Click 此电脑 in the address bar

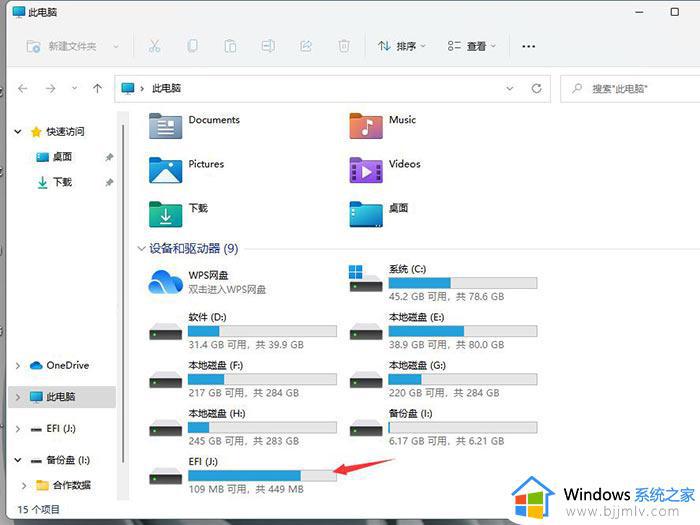166,88
